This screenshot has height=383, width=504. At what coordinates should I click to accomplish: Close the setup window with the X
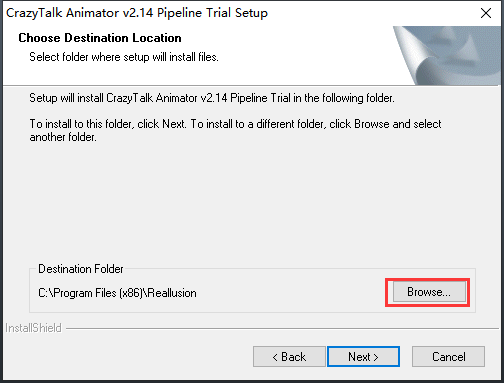[x=486, y=13]
